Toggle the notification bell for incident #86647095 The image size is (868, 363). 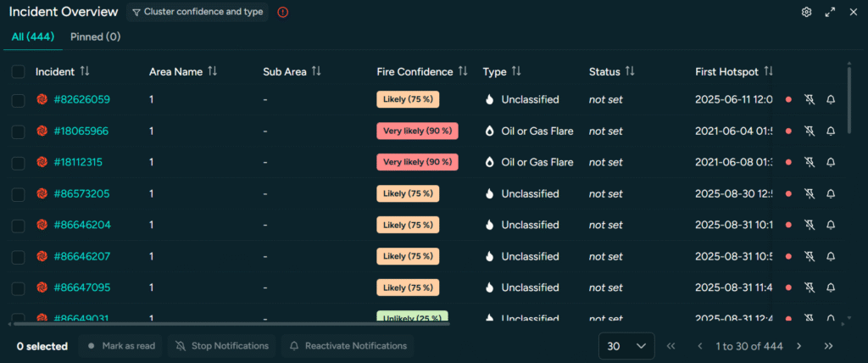831,288
